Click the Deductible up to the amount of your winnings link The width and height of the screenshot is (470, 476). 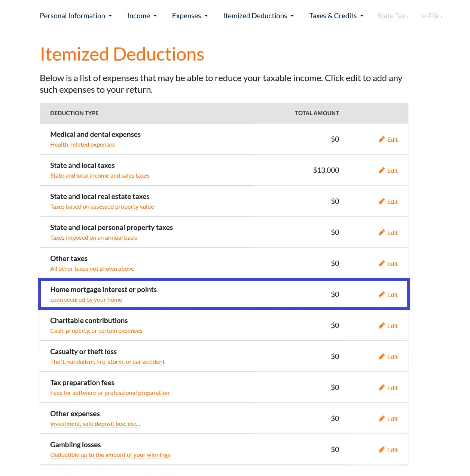coord(110,455)
